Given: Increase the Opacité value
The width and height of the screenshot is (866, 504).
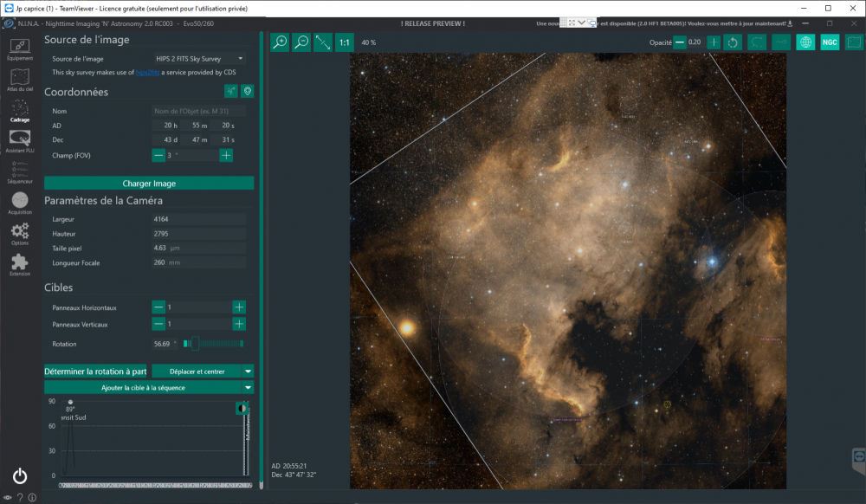Looking at the screenshot, I should 714,42.
